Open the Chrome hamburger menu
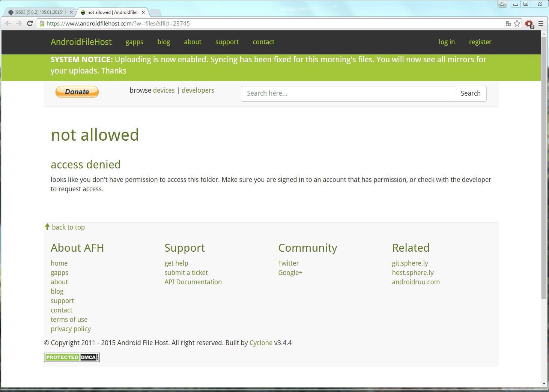This screenshot has height=392, width=549. click(x=541, y=23)
